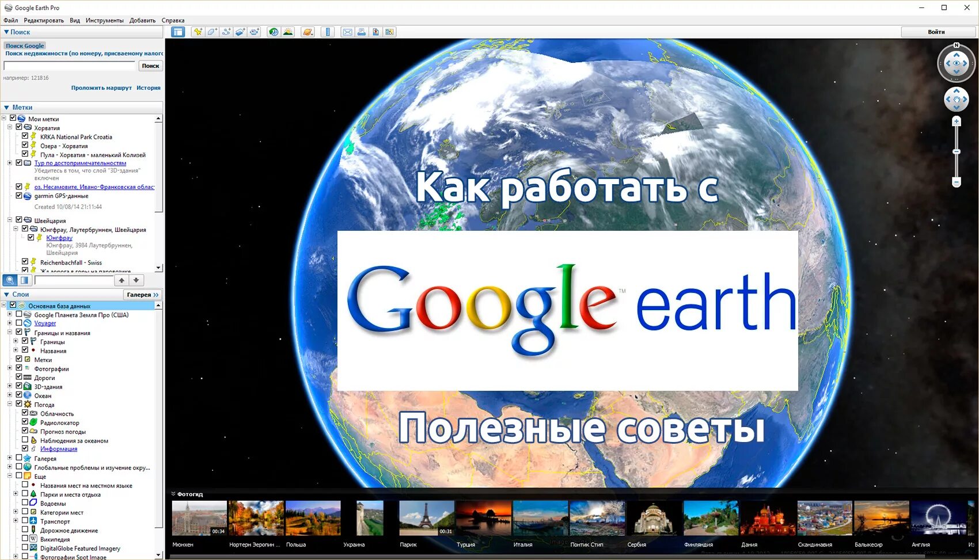Add a path using toolbar icon
This screenshot has height=560, width=979.
226,32
